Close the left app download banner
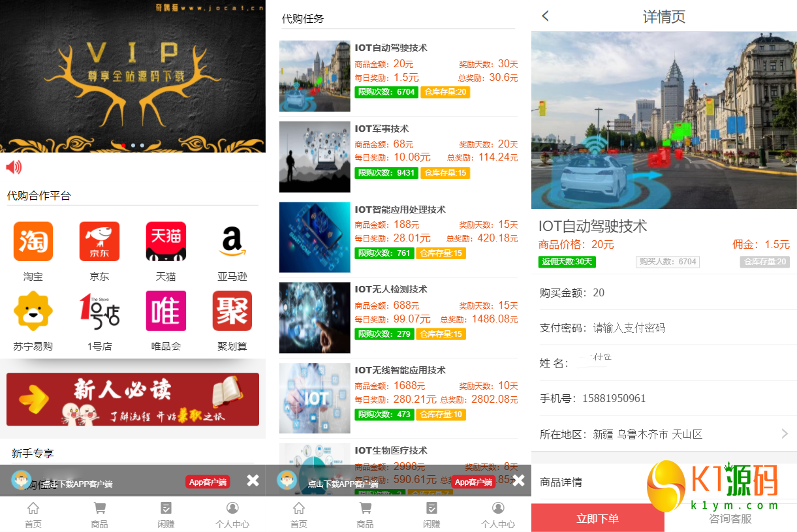The height and width of the screenshot is (532, 797). (x=253, y=480)
